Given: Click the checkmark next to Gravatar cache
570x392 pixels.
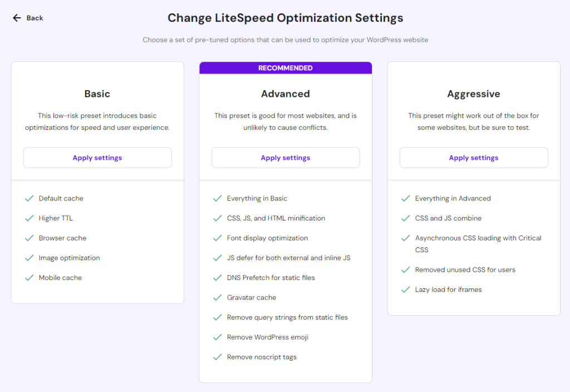Looking at the screenshot, I should tap(217, 297).
